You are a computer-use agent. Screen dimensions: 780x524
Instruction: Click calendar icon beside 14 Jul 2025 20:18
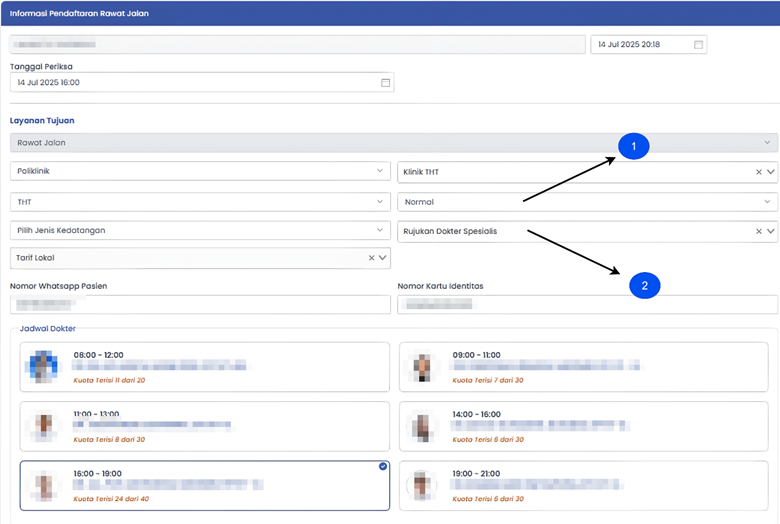coord(699,45)
